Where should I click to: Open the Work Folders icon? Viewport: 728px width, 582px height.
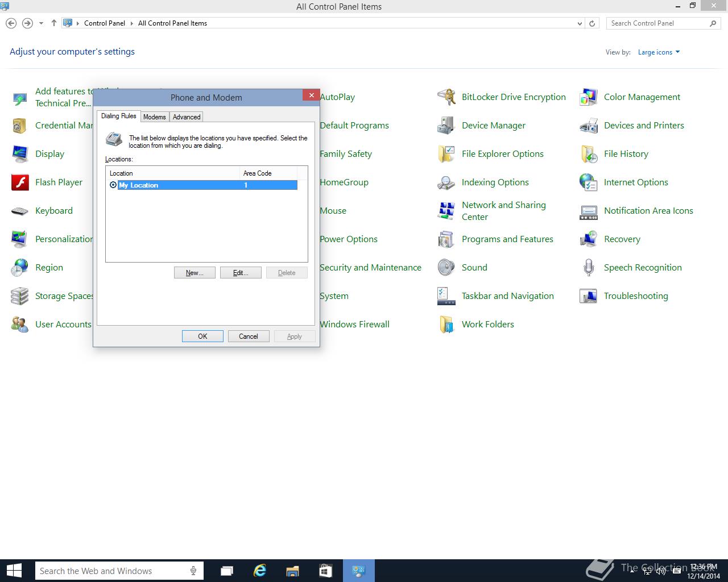[446, 325]
